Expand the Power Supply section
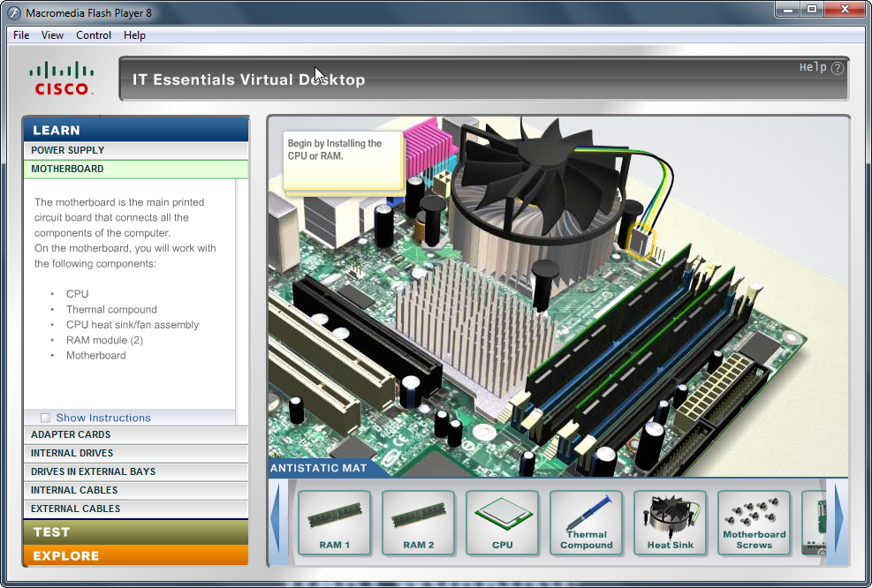872x588 pixels. [x=136, y=150]
